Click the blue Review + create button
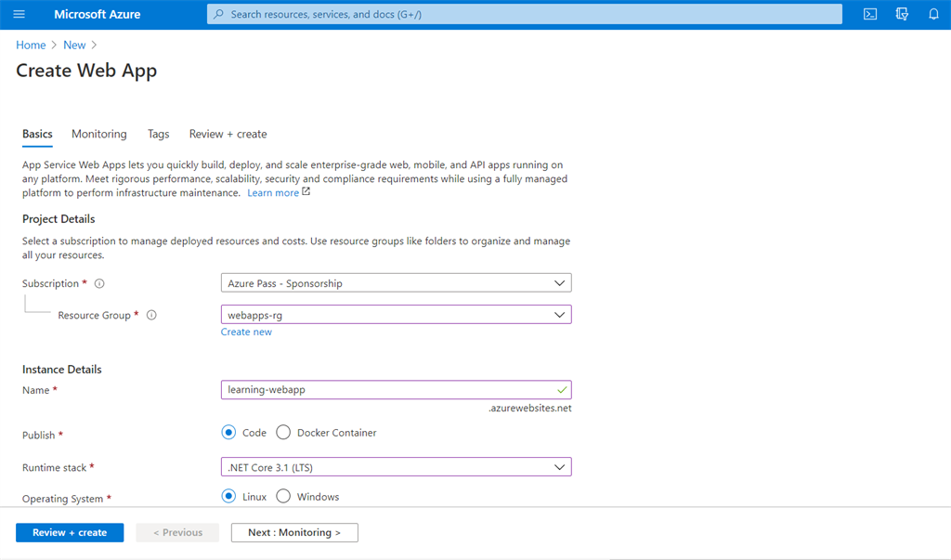 (x=70, y=532)
